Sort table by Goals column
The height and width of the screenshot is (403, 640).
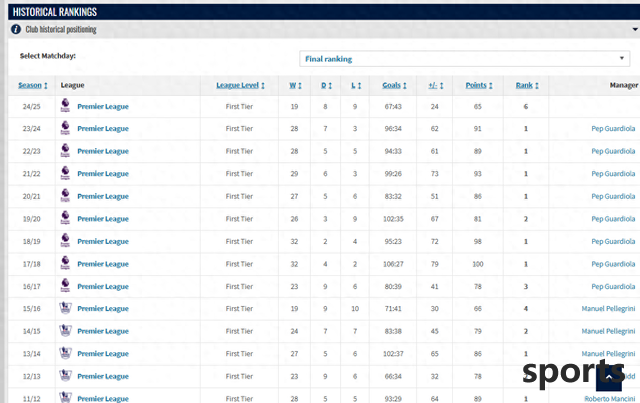[394, 85]
